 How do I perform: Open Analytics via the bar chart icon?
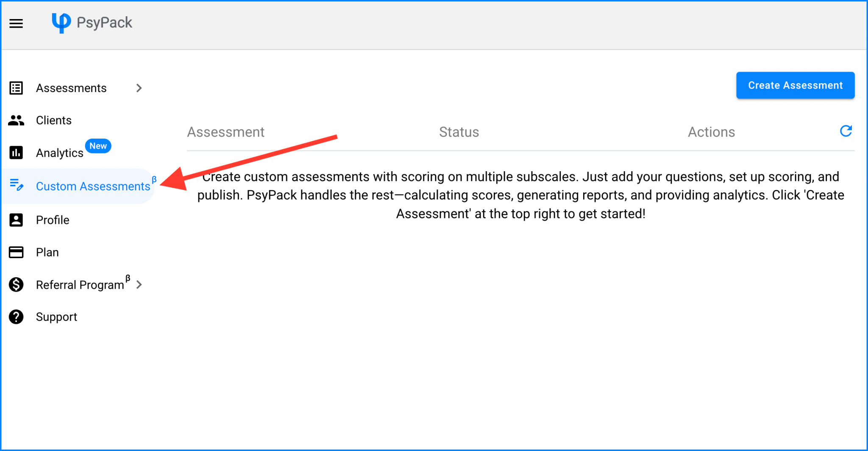pyautogui.click(x=16, y=153)
